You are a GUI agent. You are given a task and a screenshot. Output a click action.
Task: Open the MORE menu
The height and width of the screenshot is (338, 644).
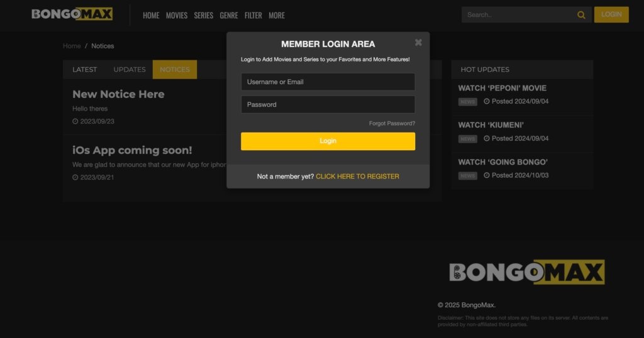(277, 16)
